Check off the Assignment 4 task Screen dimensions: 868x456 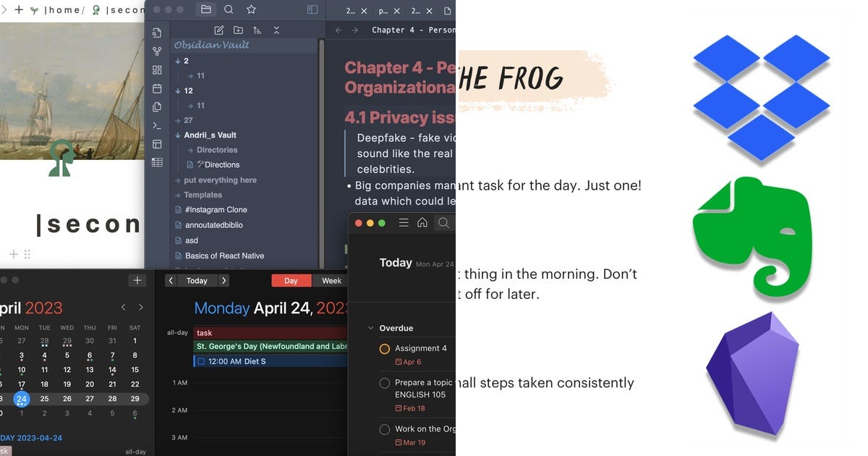(x=384, y=348)
